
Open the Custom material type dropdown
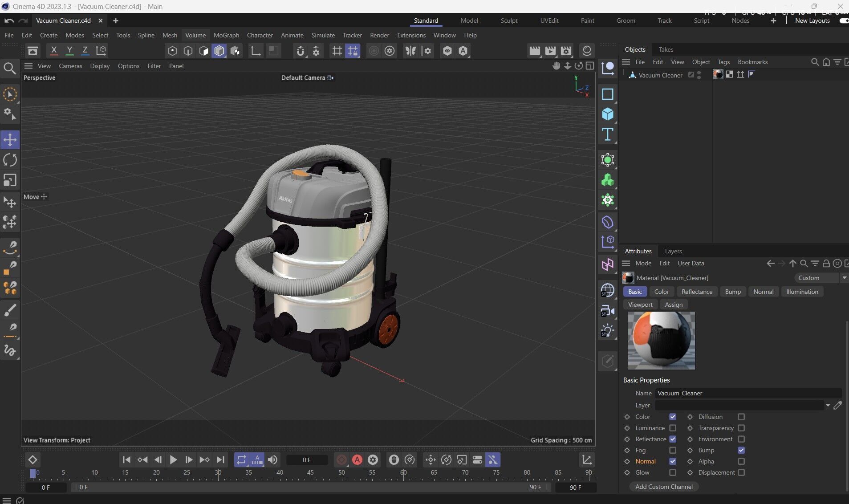coord(821,278)
